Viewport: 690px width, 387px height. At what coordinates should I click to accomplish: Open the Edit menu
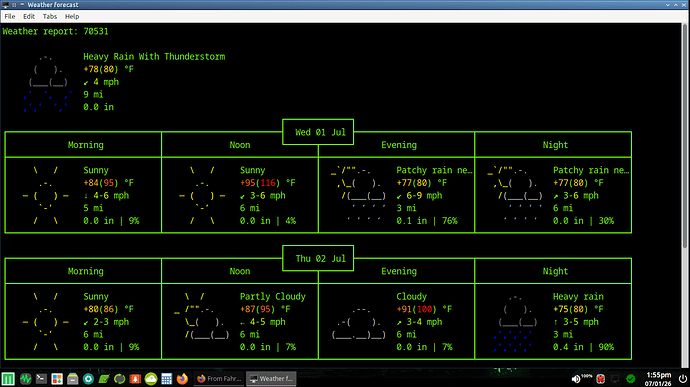(29, 16)
